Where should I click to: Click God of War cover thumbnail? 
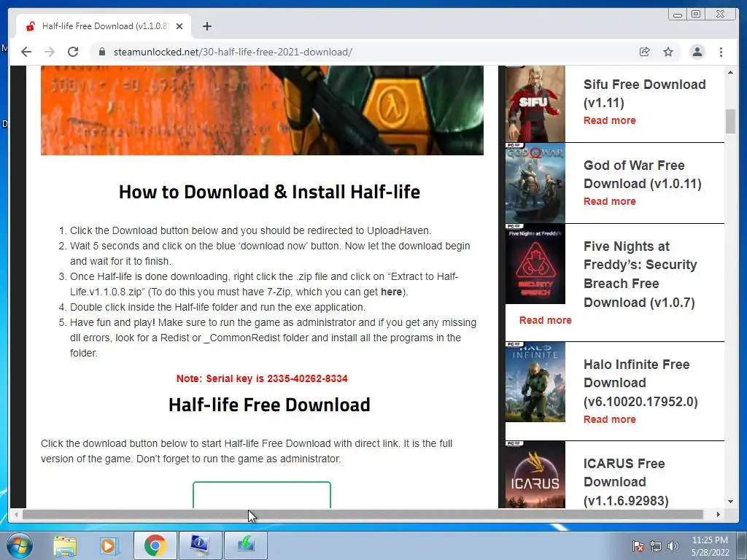535,183
